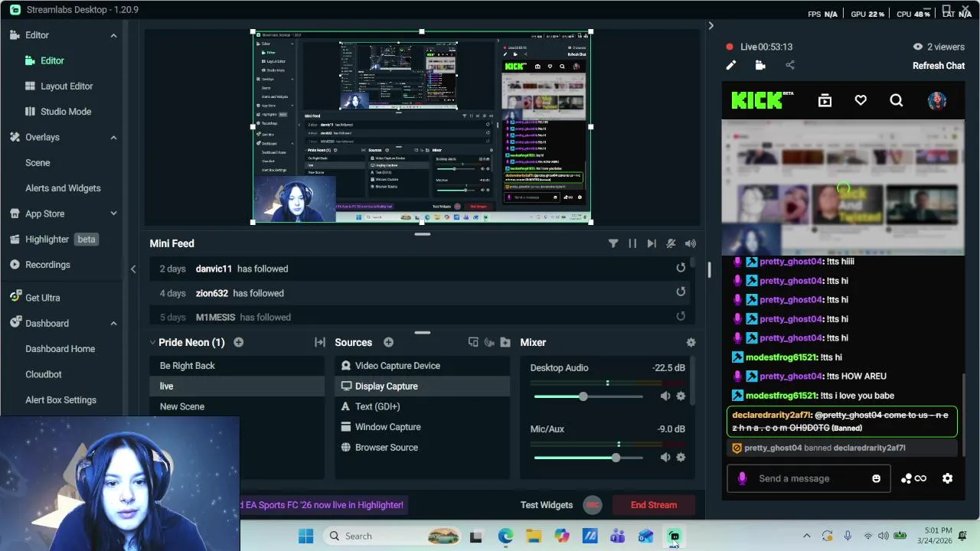Open Kick search icon
The height and width of the screenshot is (551, 980).
(897, 100)
